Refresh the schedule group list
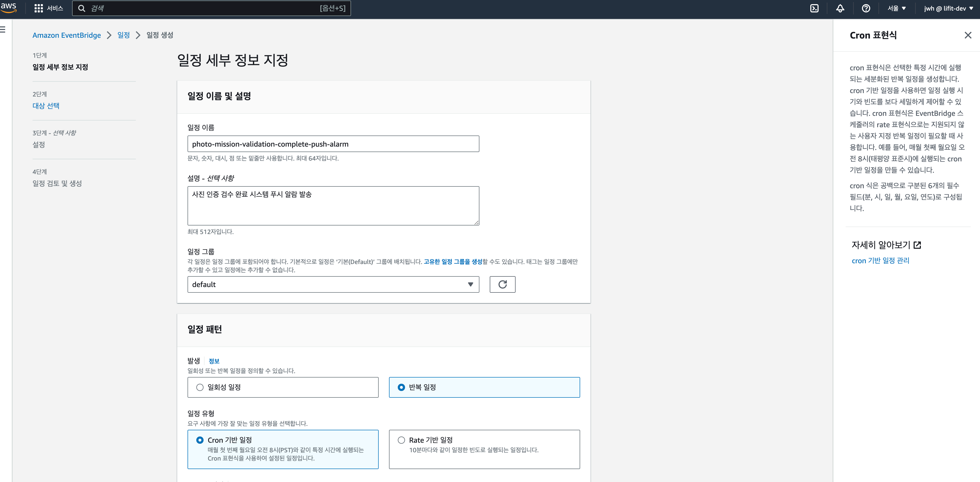 [x=502, y=284]
